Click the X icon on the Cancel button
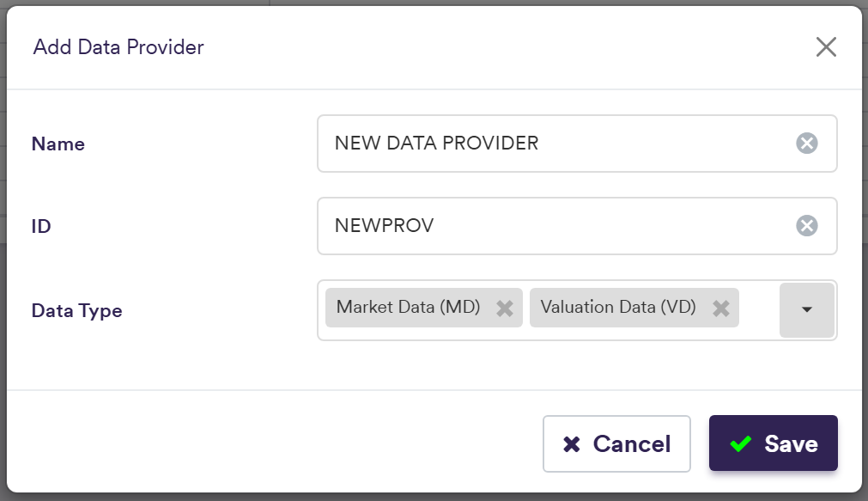Viewport: 868px width, 501px height. coord(572,444)
